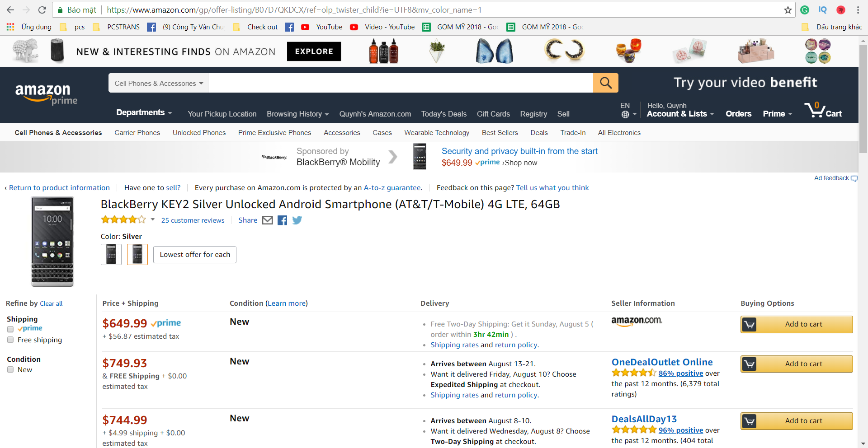Expand the Departments menu

click(144, 113)
